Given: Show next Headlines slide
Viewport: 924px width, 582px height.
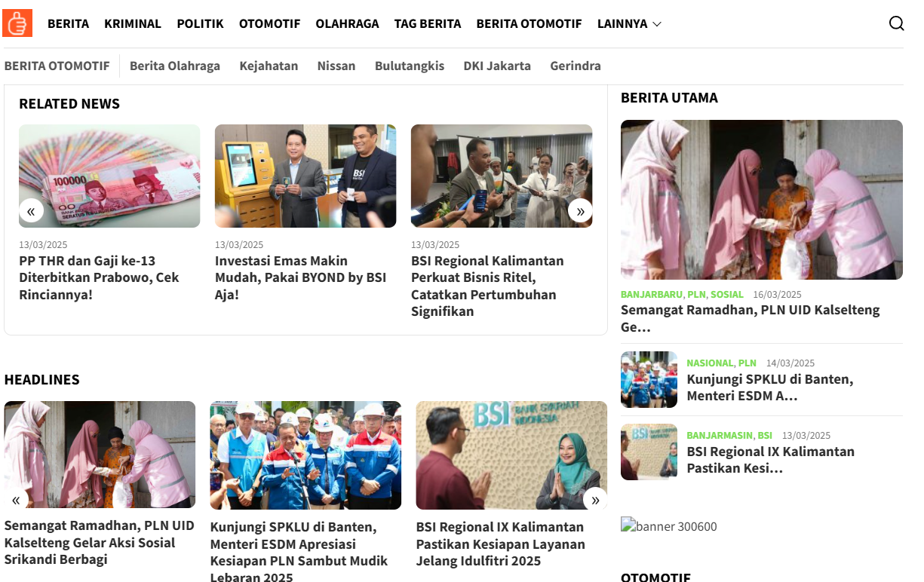Looking at the screenshot, I should [595, 499].
